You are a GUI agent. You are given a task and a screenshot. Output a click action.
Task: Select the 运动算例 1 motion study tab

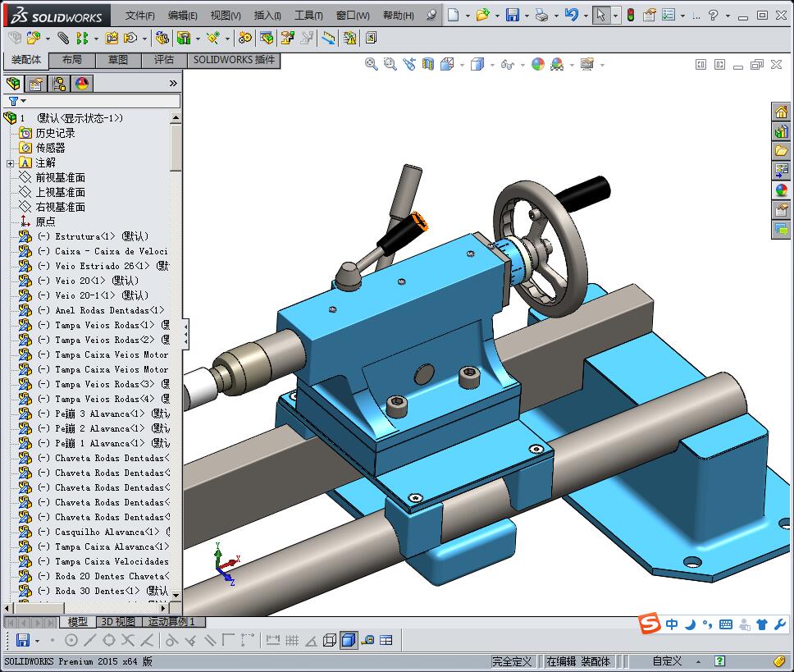(x=173, y=622)
